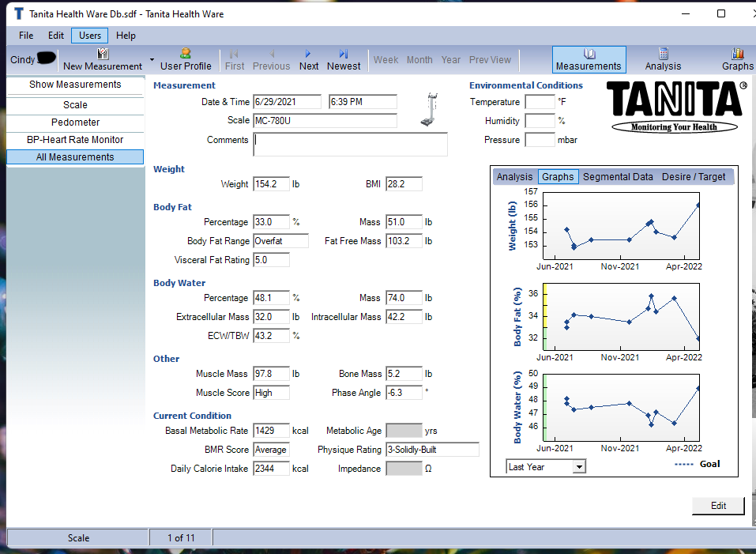Click the Weight (lb) graph

[x=621, y=226]
